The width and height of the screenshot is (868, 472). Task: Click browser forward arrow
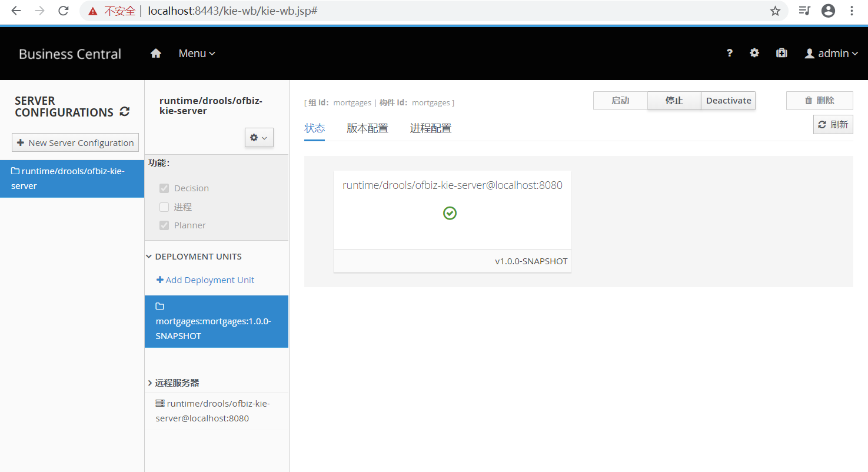pyautogui.click(x=40, y=11)
